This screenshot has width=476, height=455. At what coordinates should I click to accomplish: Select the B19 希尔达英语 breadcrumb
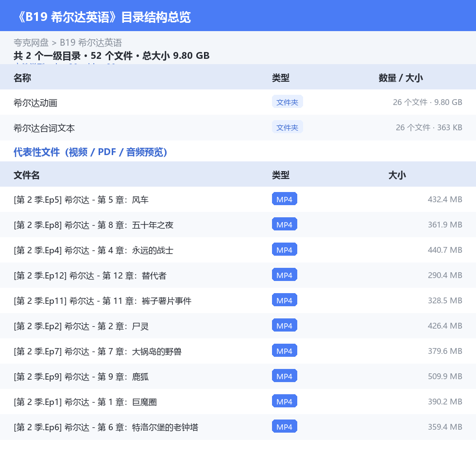[x=90, y=42]
